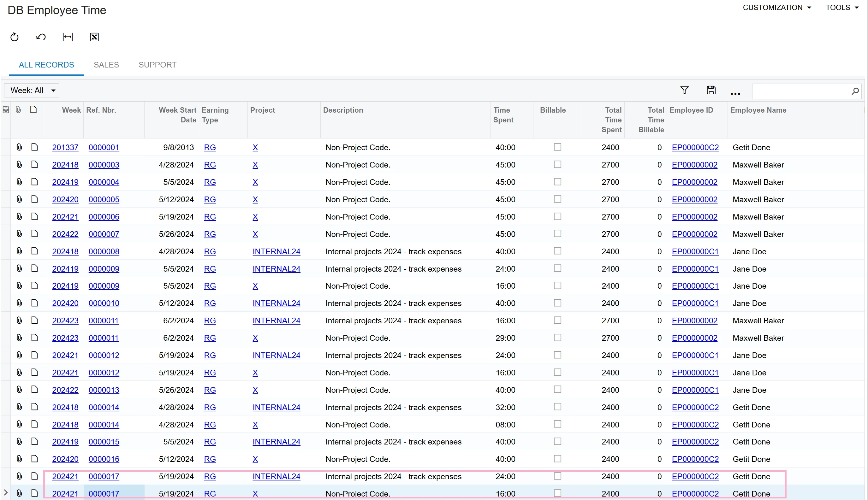Open the first INTERNAL24 project link
868x500 pixels.
pyautogui.click(x=276, y=251)
